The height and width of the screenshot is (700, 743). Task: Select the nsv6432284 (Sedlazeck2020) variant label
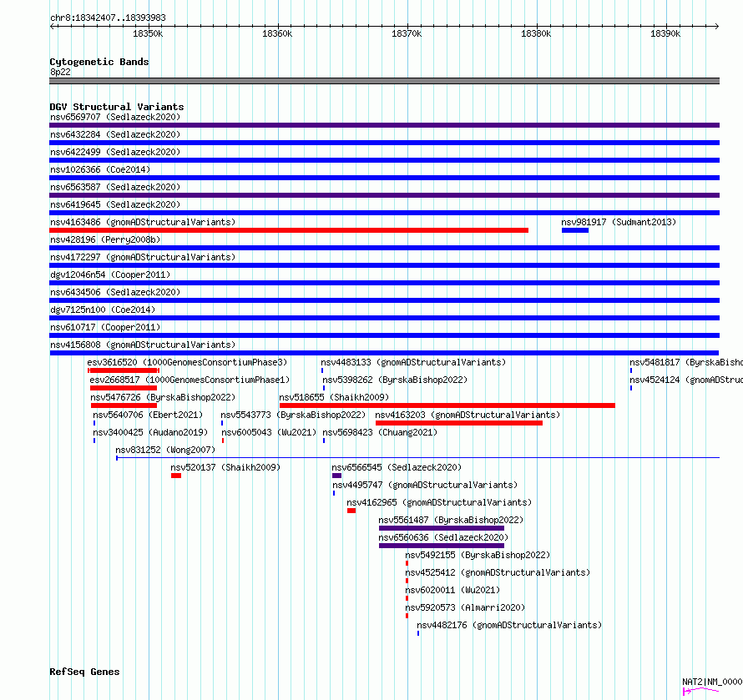[115, 134]
